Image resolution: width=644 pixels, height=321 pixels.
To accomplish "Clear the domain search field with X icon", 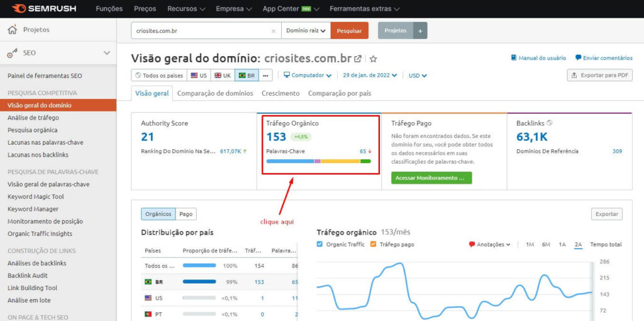I will pos(274,31).
